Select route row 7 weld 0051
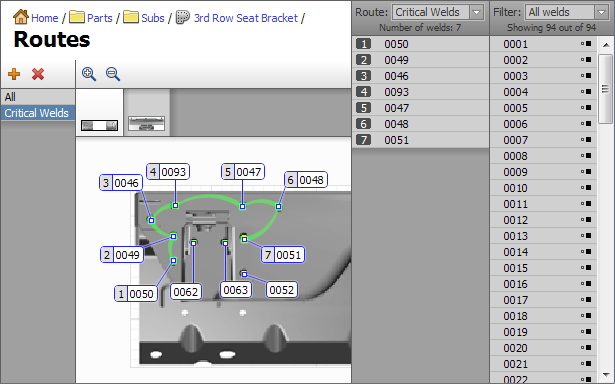This screenshot has width=615, height=384. (x=420, y=140)
